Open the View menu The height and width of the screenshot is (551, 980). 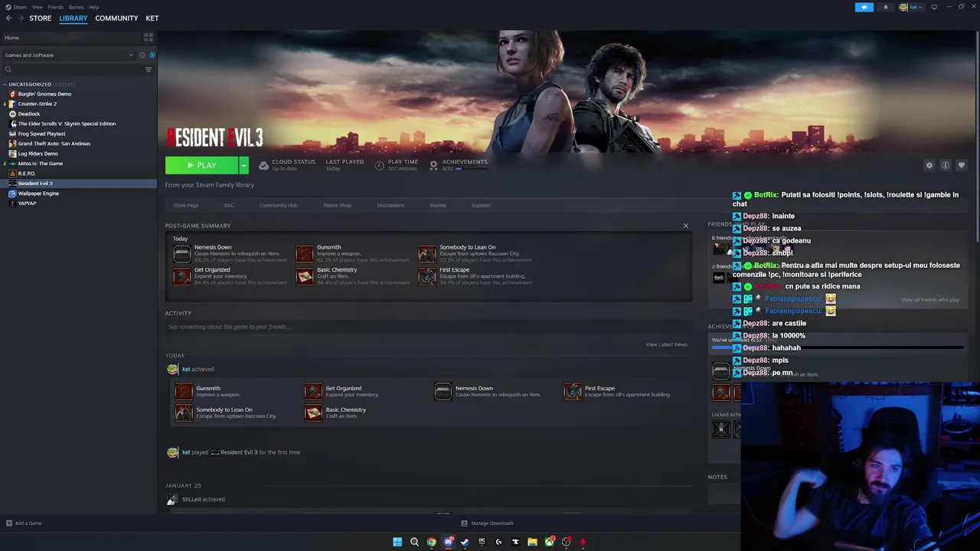coord(37,7)
